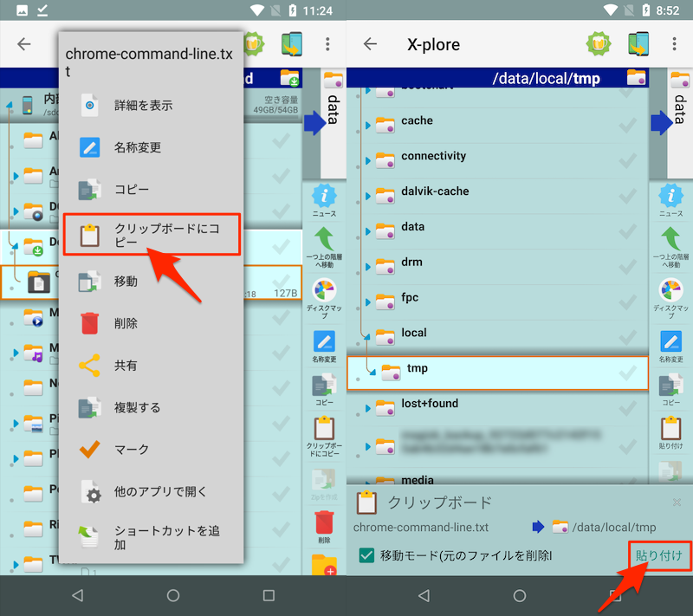The width and height of the screenshot is (693, 616).
Task: Choose '削除' delete from context menu
Action: point(126,323)
